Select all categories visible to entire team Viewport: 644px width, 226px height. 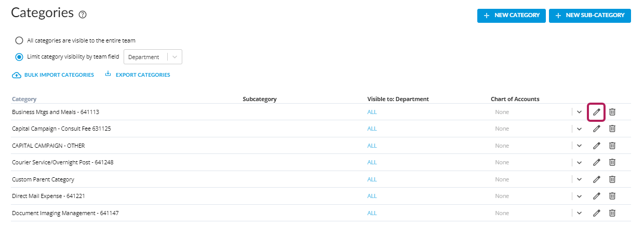coord(19,40)
